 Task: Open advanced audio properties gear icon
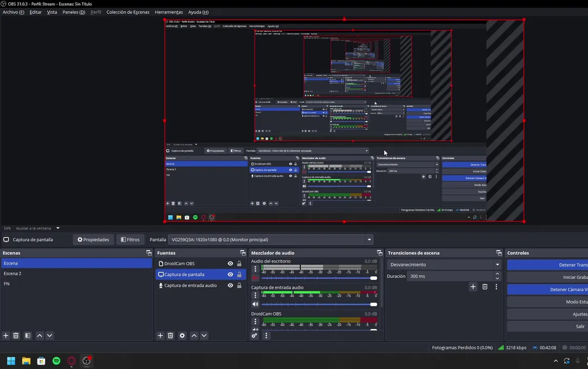tap(254, 336)
